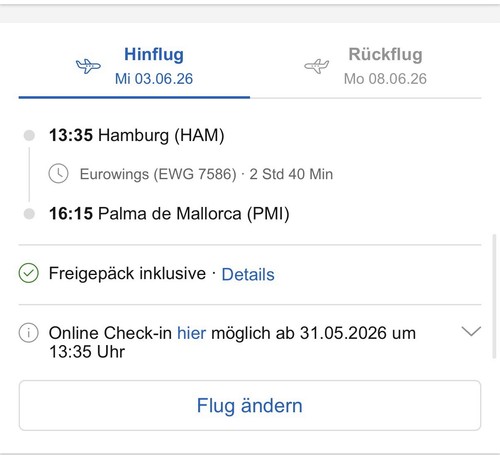Click the Palma de Mallorca arrival dot

(29, 214)
